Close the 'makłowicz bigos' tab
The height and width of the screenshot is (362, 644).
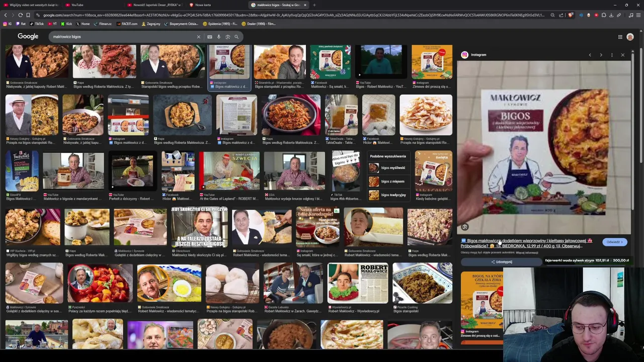pos(304,5)
